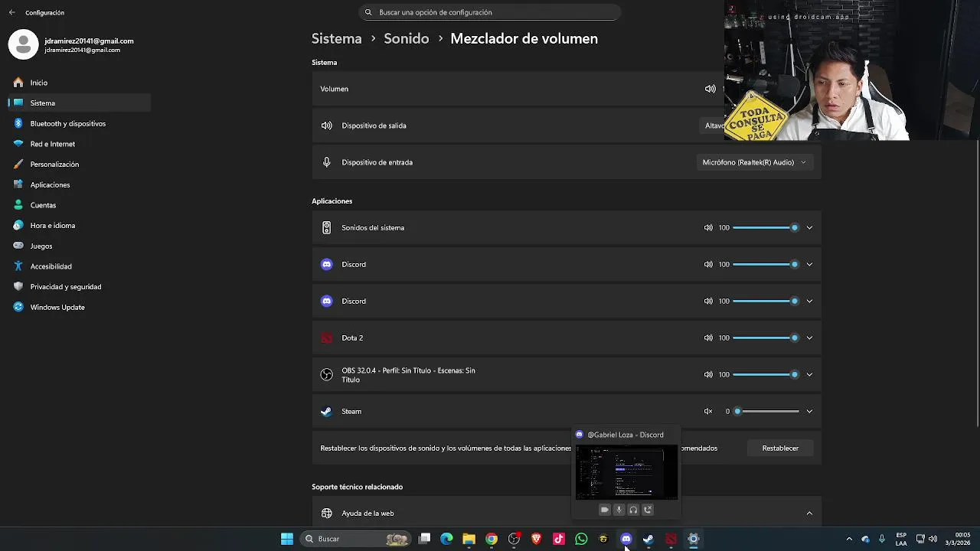The height and width of the screenshot is (551, 980).
Task: Click the Settings page vertical scrollbar
Action: pyautogui.click(x=977, y=283)
